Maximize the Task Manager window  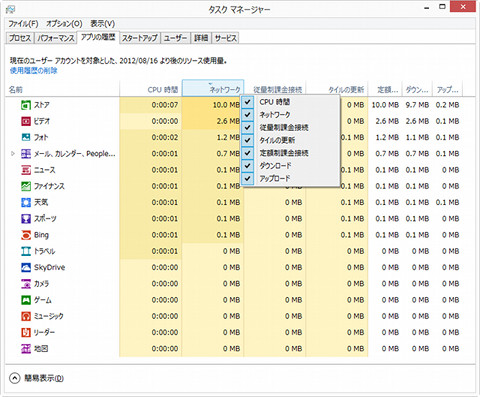tap(442, 7)
